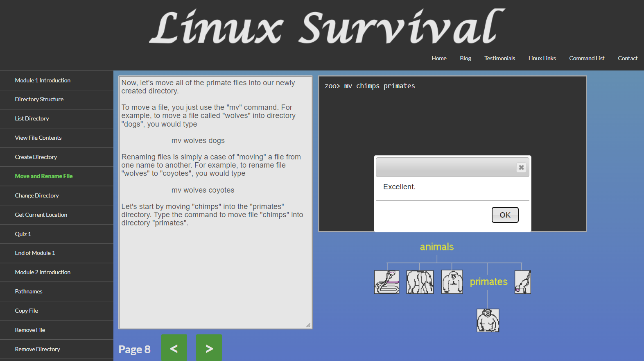Click the elephant animal icon
This screenshot has height=361, width=644.
[x=420, y=282]
